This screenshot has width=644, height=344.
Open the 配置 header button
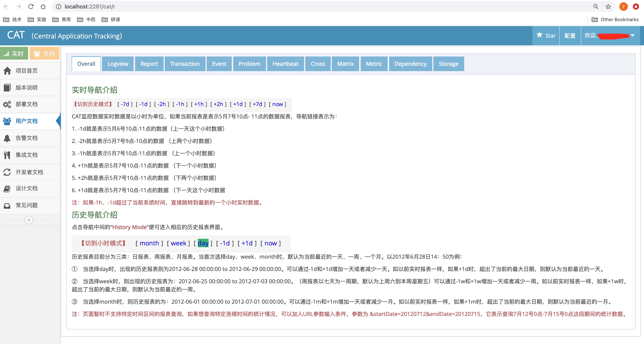(570, 36)
